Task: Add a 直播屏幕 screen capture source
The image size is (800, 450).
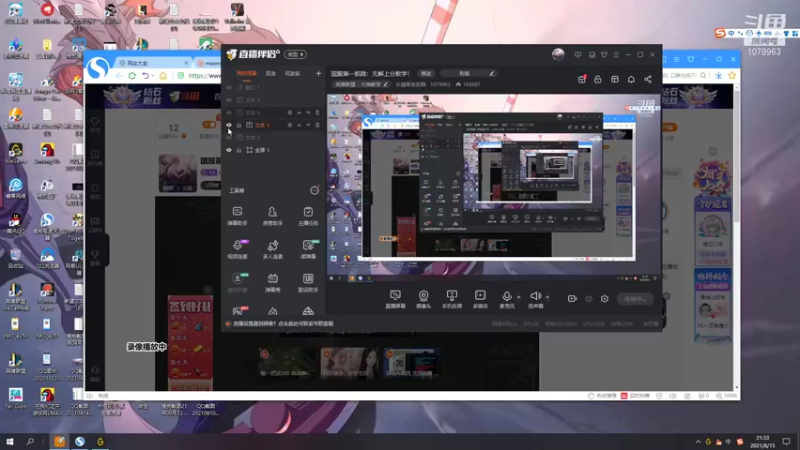Action: tap(395, 299)
